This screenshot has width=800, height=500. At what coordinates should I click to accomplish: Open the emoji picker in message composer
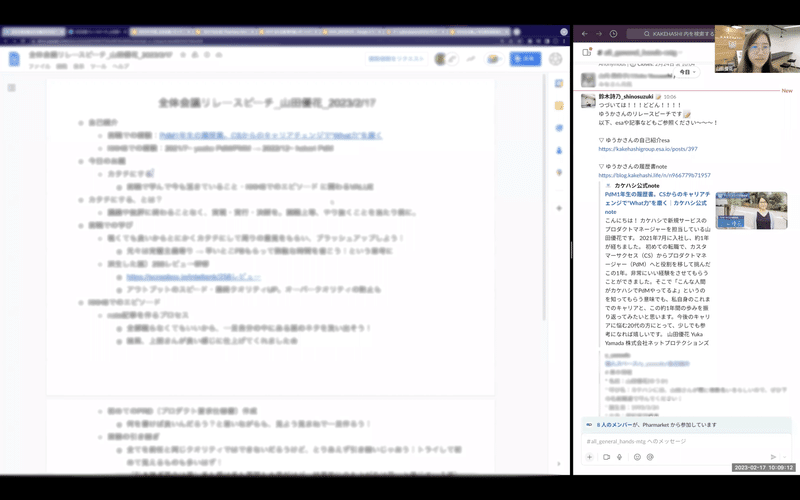tap(637, 457)
